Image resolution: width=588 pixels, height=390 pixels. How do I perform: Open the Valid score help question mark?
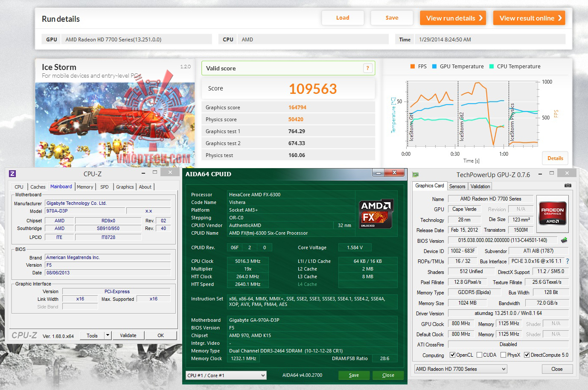click(x=368, y=68)
